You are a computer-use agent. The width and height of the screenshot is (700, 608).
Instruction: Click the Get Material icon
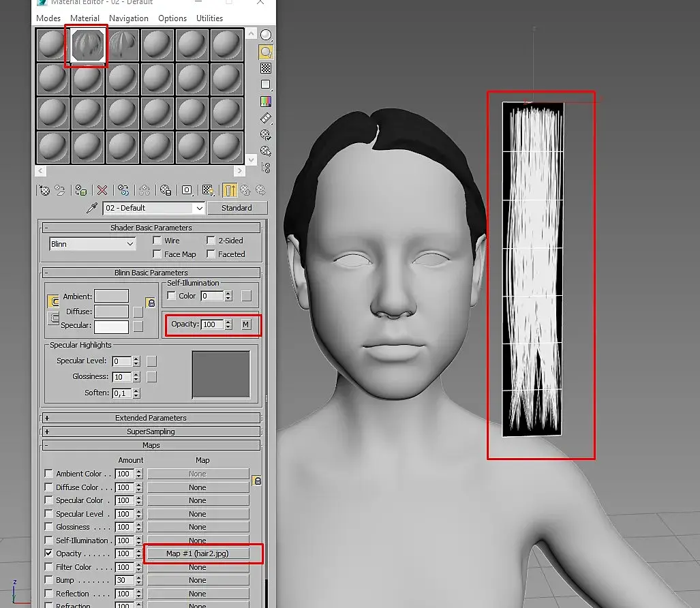click(x=44, y=191)
